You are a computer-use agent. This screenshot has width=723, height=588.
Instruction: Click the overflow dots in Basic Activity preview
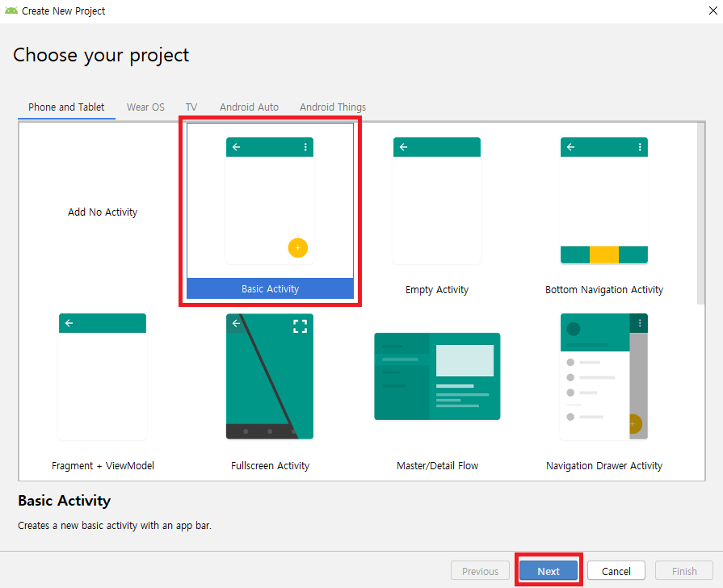click(305, 147)
